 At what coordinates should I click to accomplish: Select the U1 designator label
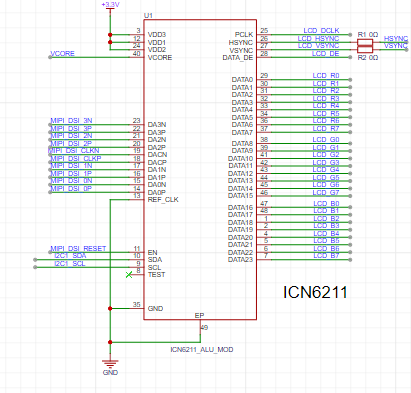pos(148,16)
